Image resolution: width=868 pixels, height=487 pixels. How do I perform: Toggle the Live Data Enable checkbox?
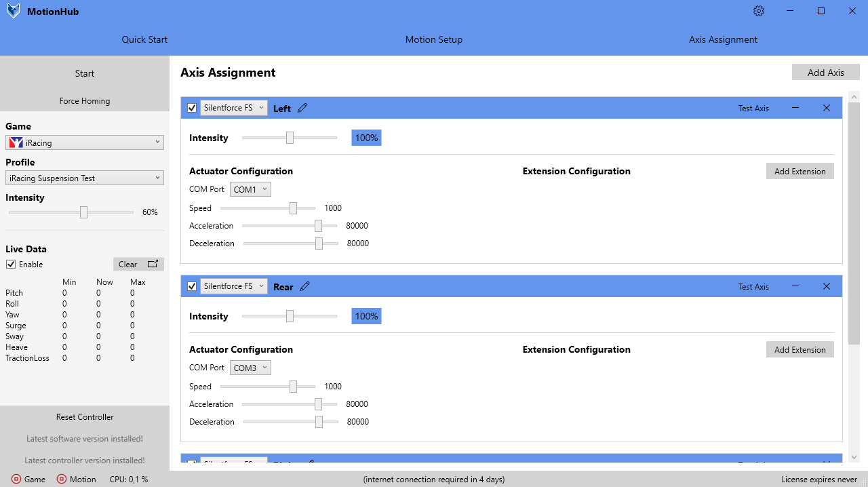(11, 265)
